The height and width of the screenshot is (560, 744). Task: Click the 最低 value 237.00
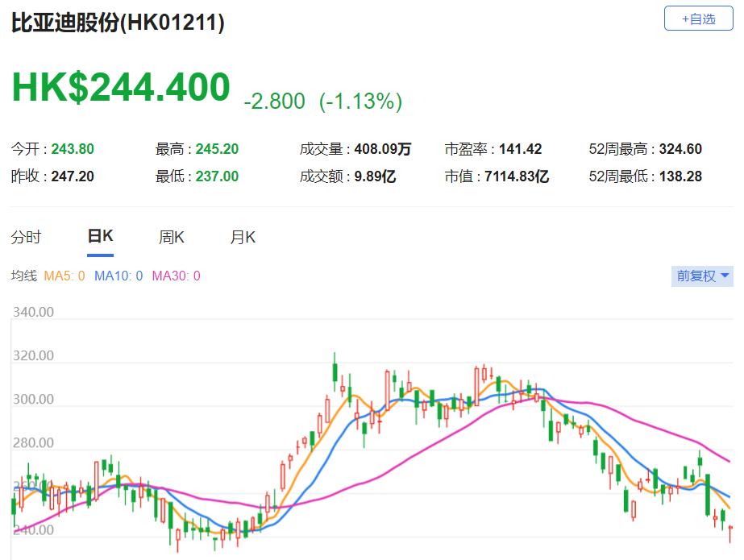tap(218, 176)
